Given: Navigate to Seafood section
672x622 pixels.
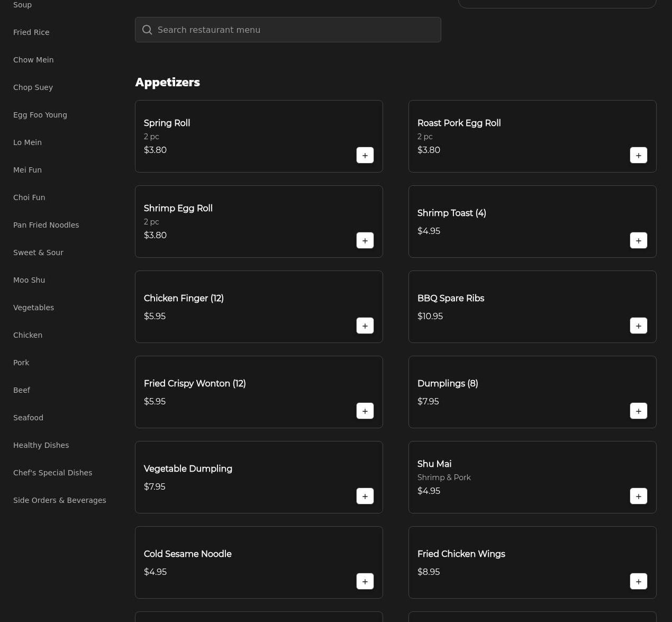Looking at the screenshot, I should [x=28, y=418].
